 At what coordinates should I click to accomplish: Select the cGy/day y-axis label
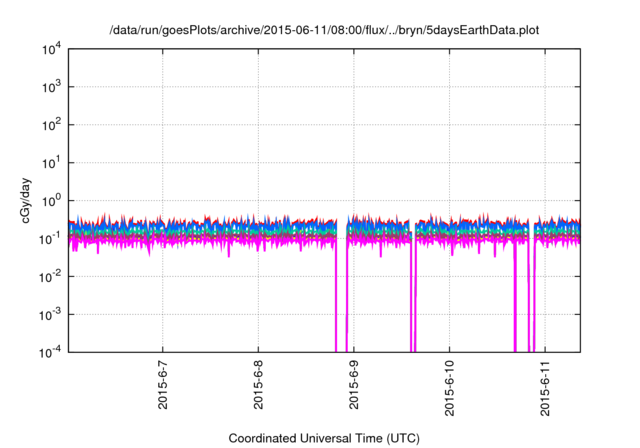click(25, 200)
